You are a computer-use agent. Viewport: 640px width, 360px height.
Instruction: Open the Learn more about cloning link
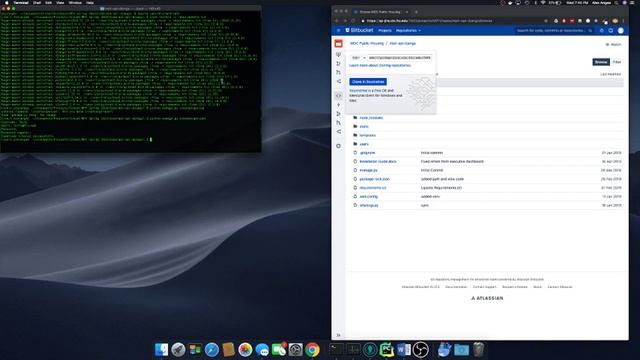(380, 65)
